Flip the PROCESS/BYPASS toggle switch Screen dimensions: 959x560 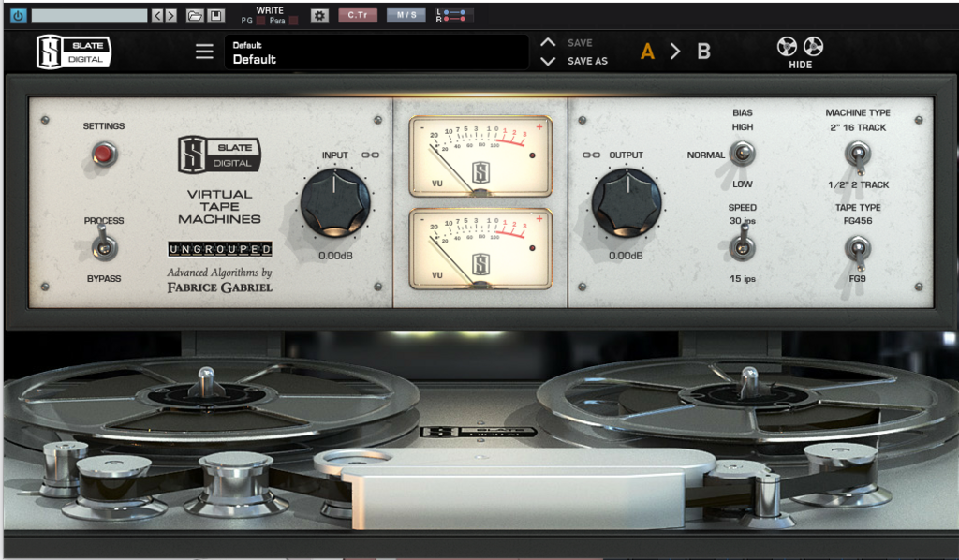coord(104,244)
